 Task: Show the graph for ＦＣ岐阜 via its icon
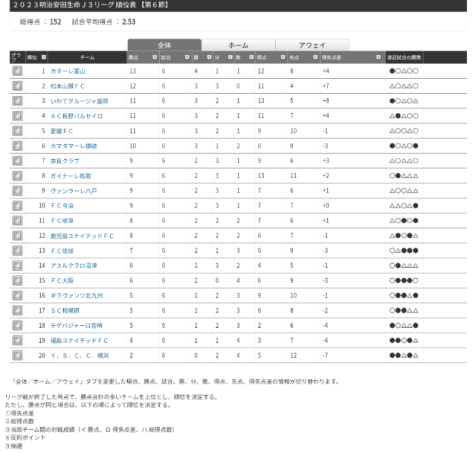pyautogui.click(x=16, y=220)
